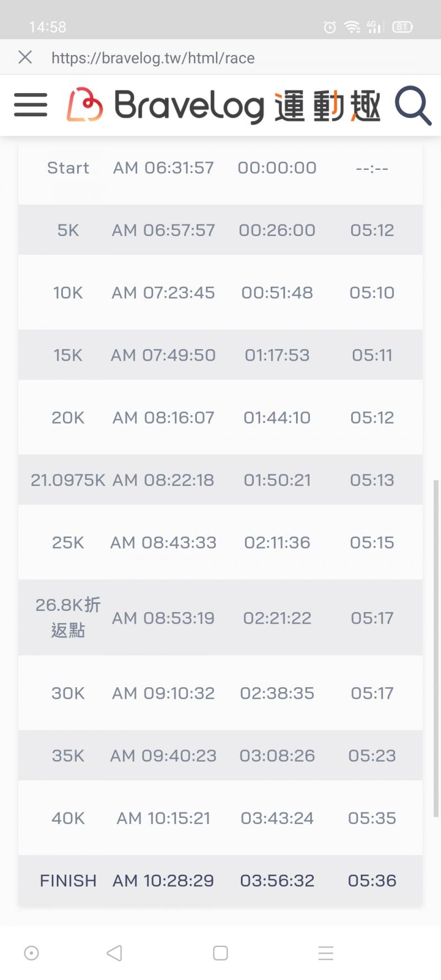The image size is (441, 980).
Task: Tap the Bravelog 運動趣 title text
Action: click(x=247, y=105)
